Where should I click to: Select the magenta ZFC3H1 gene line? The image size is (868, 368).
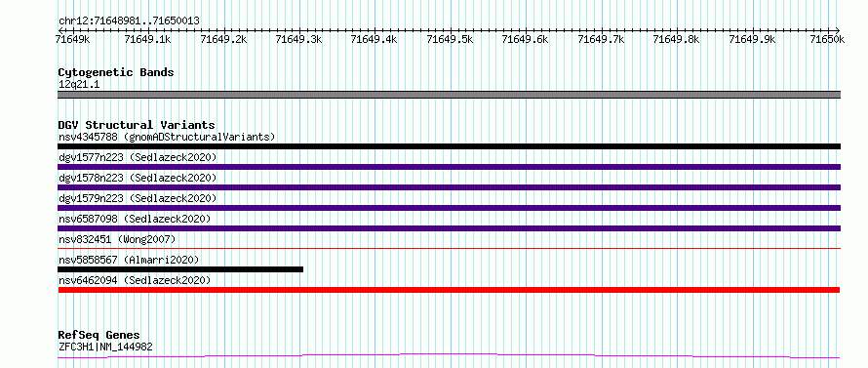click(x=449, y=355)
